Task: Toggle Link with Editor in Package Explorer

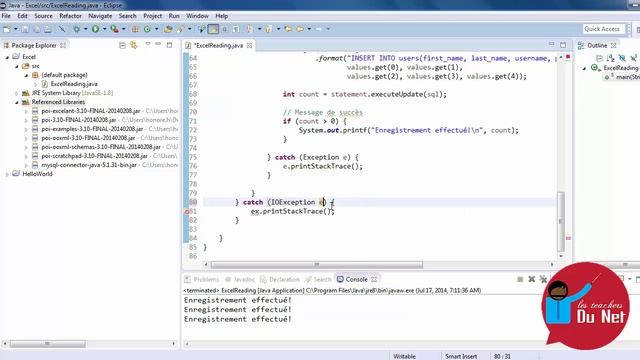Action: click(x=133, y=45)
